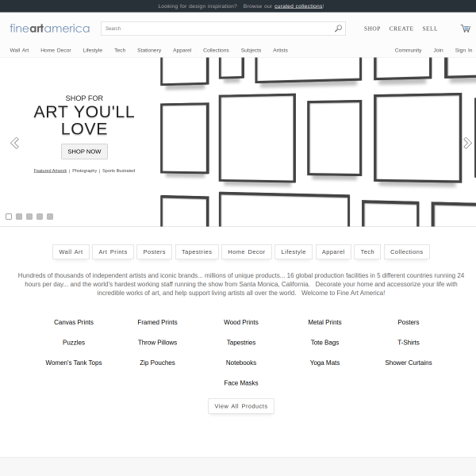
Task: Open Apparel navigation menu
Action: coord(182,51)
